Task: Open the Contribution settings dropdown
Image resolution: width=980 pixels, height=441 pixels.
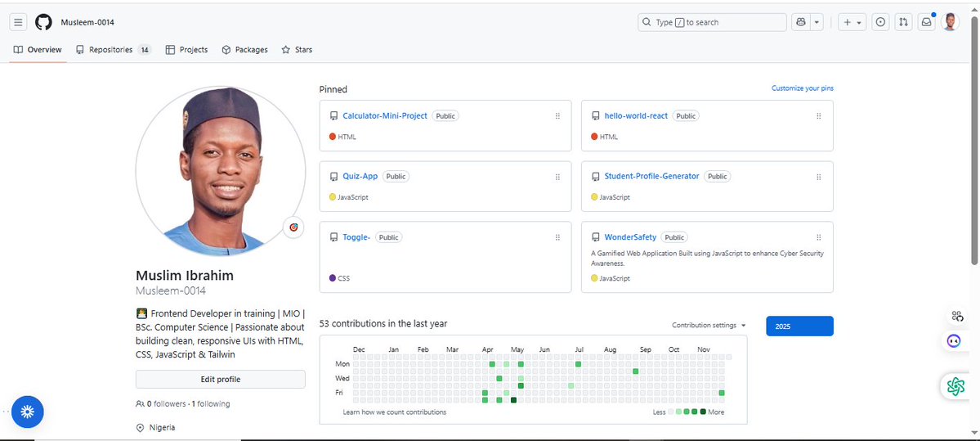Action: click(709, 326)
